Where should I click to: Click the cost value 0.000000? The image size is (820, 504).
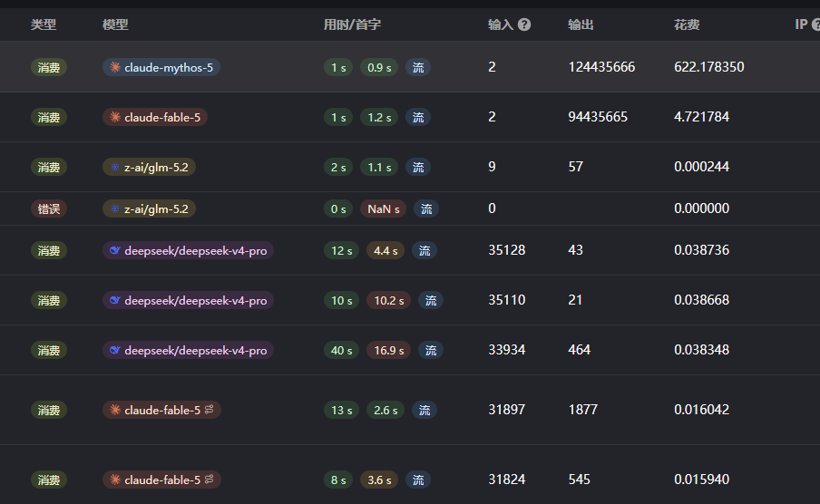[x=701, y=208]
